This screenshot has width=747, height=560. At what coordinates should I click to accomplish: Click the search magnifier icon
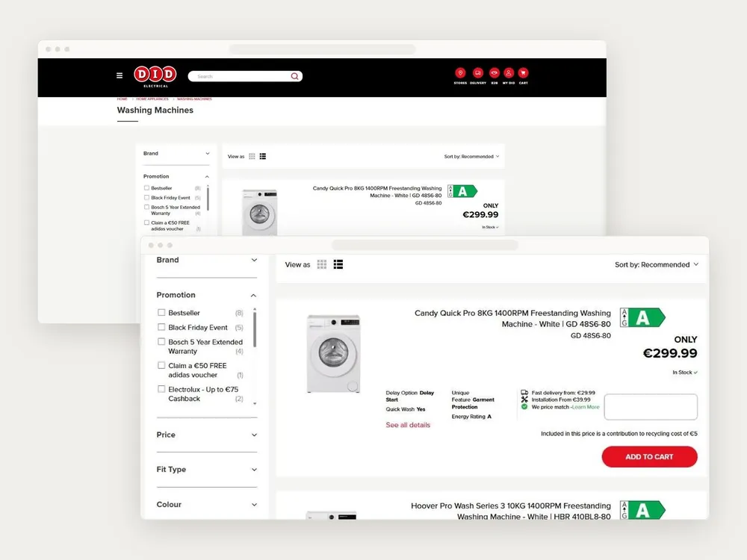(x=295, y=76)
